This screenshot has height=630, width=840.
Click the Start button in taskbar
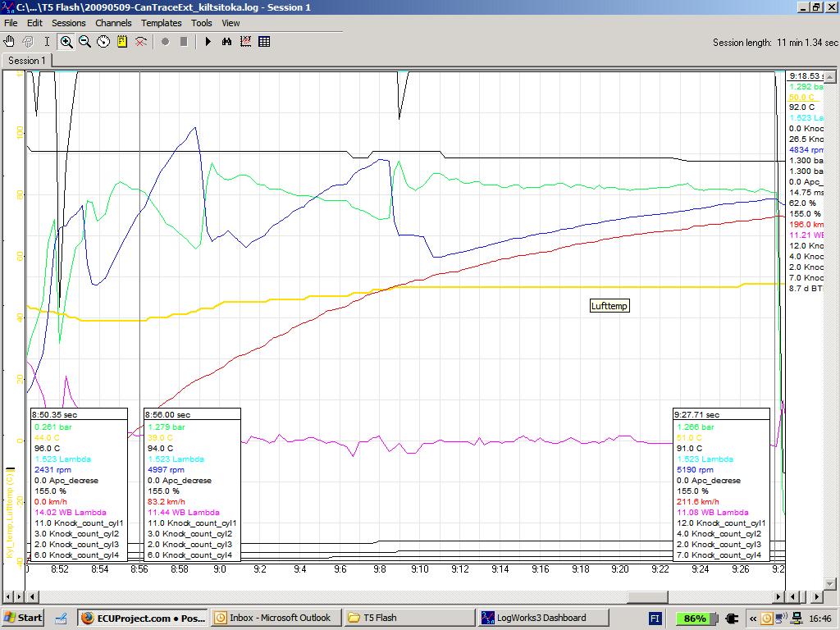(x=24, y=618)
